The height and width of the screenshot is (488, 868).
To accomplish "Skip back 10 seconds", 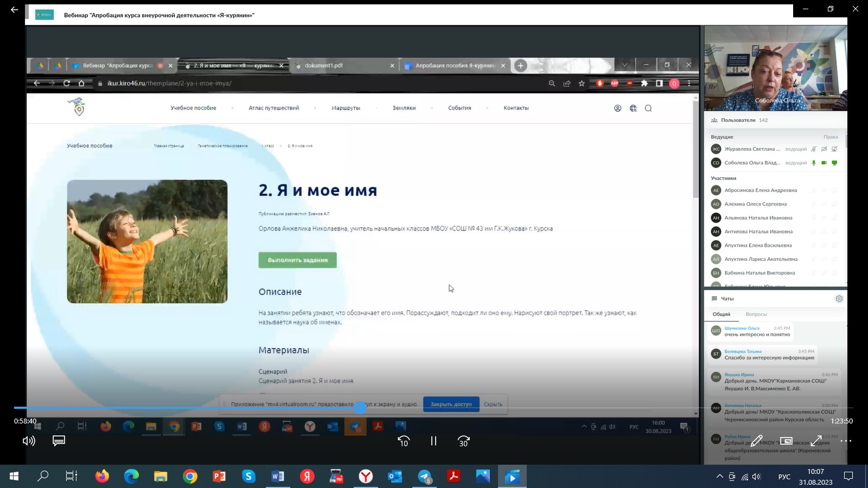I will [404, 441].
